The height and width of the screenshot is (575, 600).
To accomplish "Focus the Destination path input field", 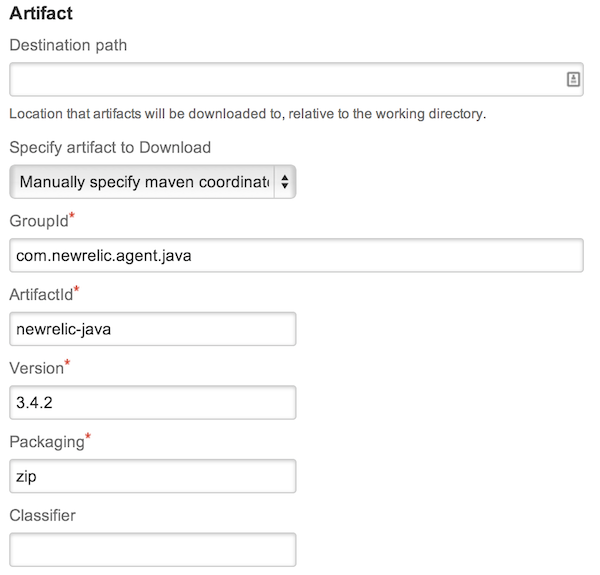I will pyautogui.click(x=296, y=80).
